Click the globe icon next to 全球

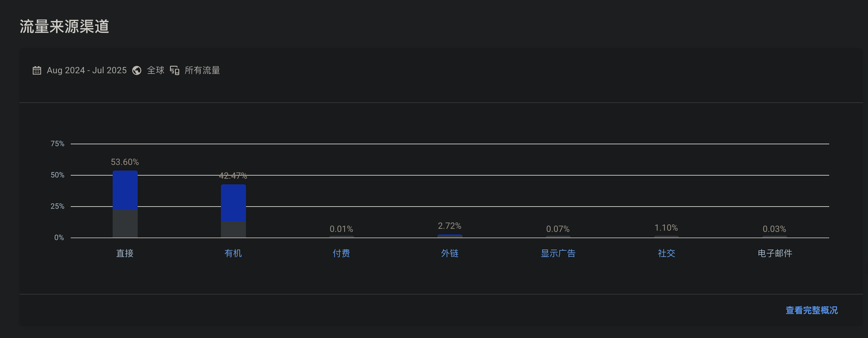coord(137,70)
